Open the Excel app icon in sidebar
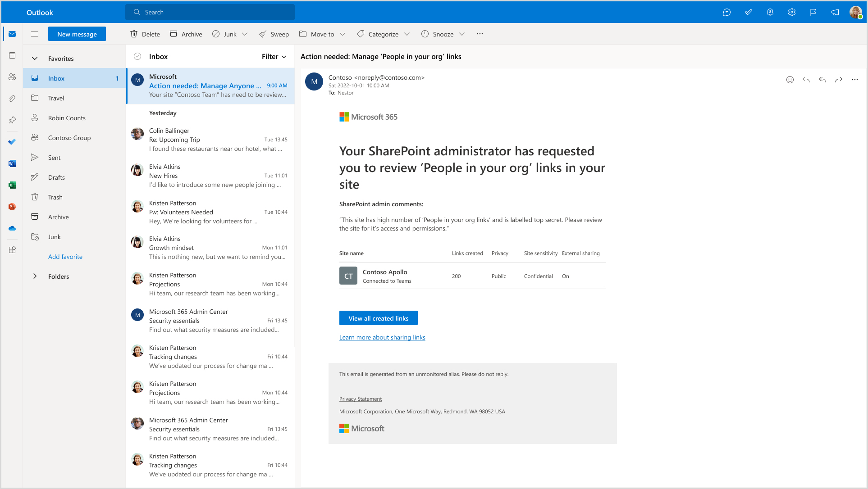Image resolution: width=868 pixels, height=489 pixels. click(x=12, y=185)
